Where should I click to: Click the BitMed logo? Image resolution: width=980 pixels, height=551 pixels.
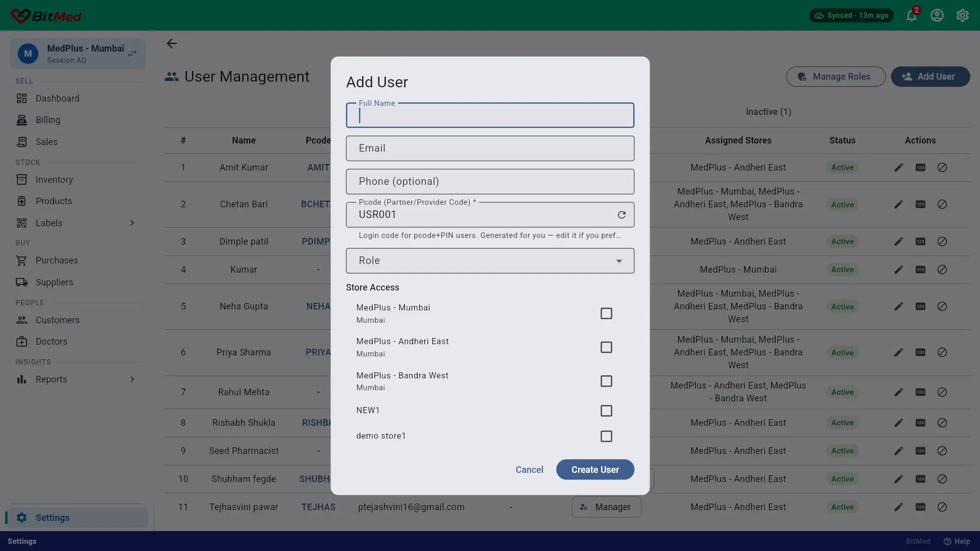pyautogui.click(x=46, y=16)
